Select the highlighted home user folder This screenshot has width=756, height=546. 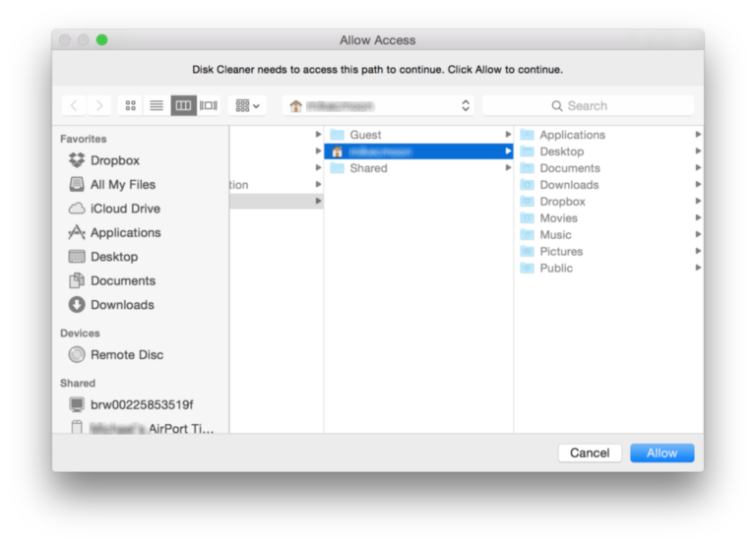pyautogui.click(x=418, y=152)
